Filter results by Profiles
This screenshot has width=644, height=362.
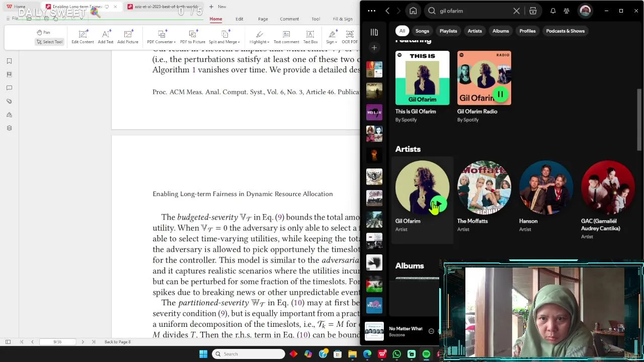(x=527, y=31)
